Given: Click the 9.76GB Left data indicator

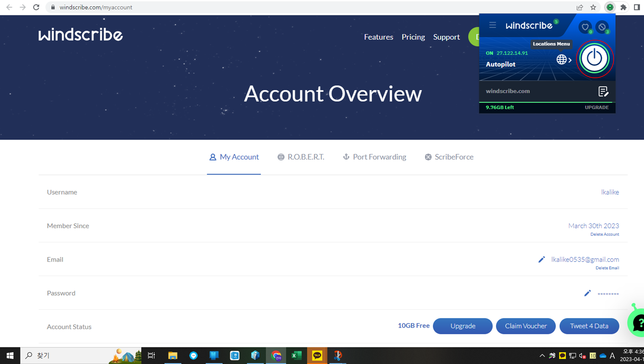Looking at the screenshot, I should click(x=500, y=107).
